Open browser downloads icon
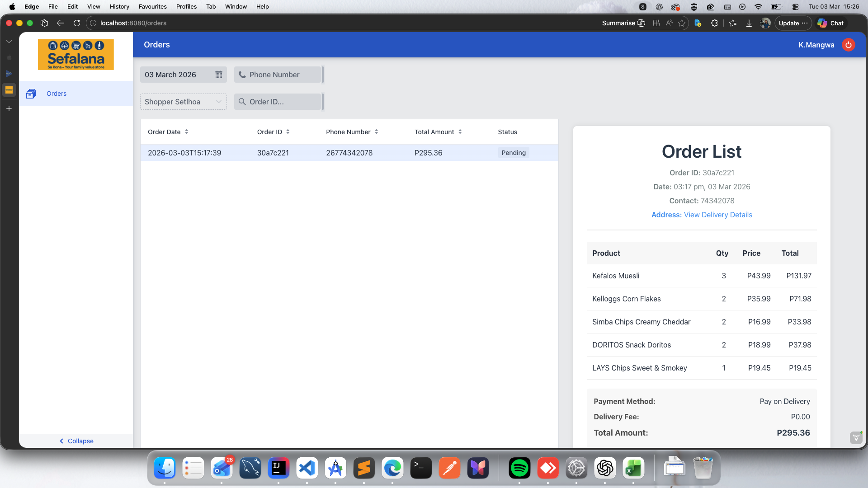 (749, 23)
